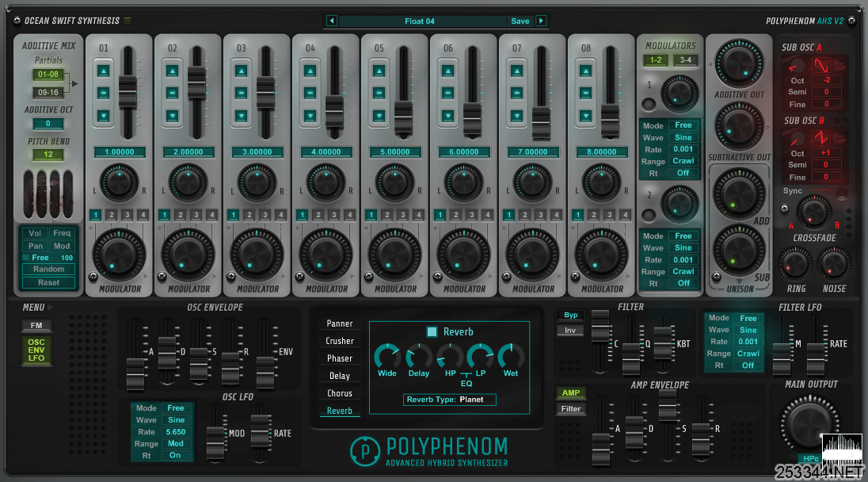Change the Filter LFO Range Crawl value
868x482 pixels.
point(748,354)
